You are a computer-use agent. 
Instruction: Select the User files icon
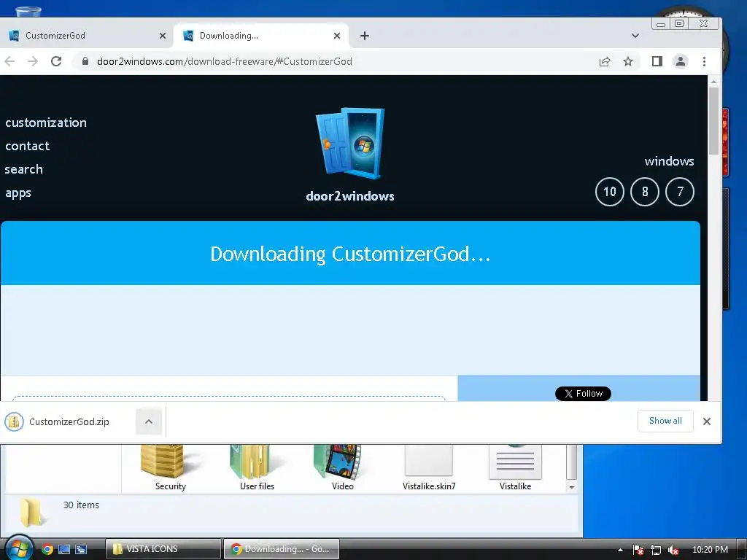[258, 467]
